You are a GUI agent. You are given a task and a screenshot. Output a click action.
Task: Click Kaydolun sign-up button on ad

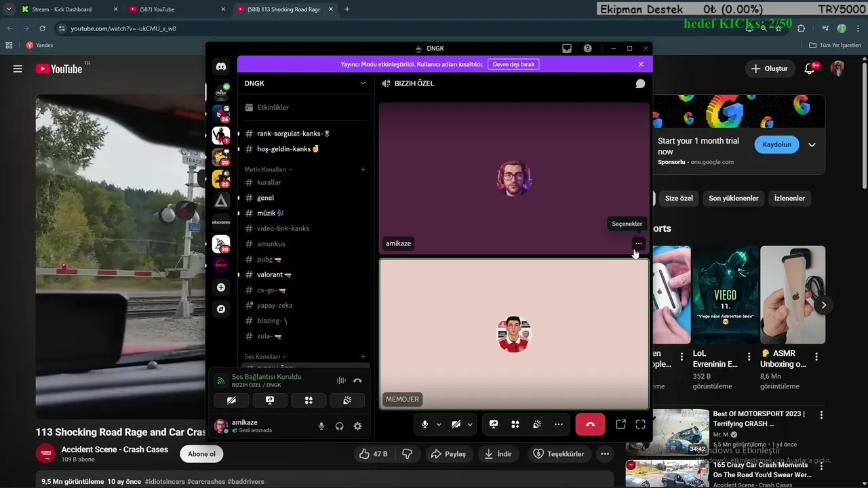[x=776, y=144]
